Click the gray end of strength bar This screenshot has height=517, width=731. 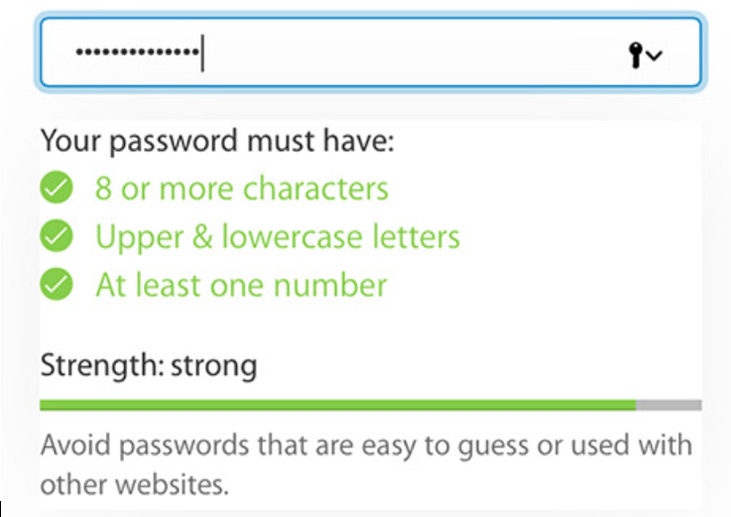(669, 405)
